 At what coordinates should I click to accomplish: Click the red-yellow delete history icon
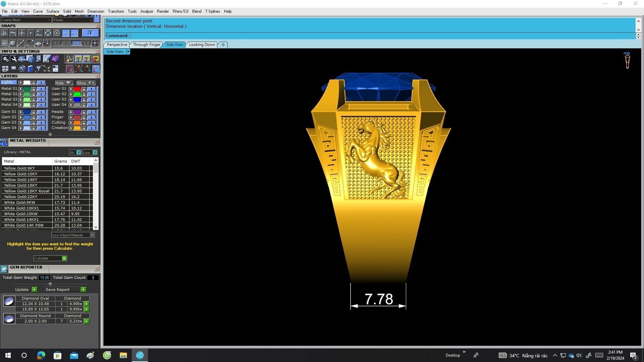tap(96, 59)
